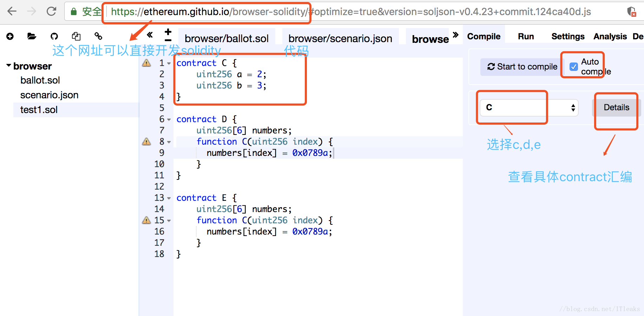Reload the page with the refresh icon
The height and width of the screenshot is (316, 644).
coord(52,11)
